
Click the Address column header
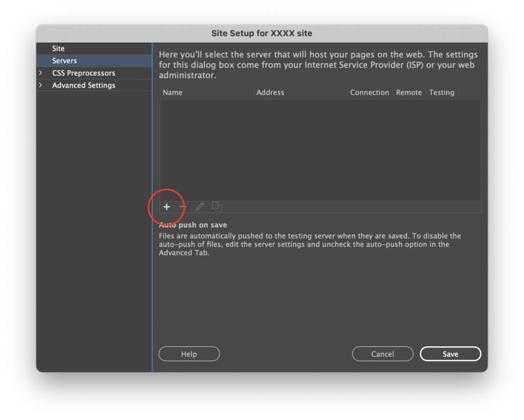pos(270,93)
